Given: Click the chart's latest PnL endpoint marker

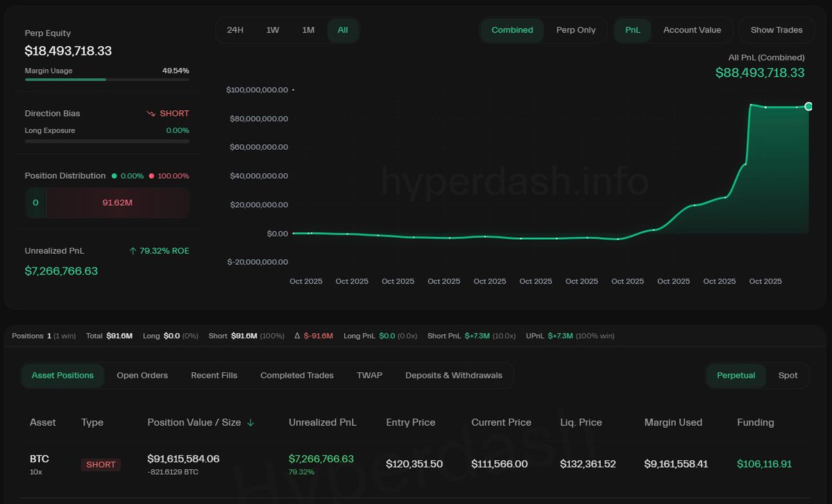Looking at the screenshot, I should [x=808, y=106].
